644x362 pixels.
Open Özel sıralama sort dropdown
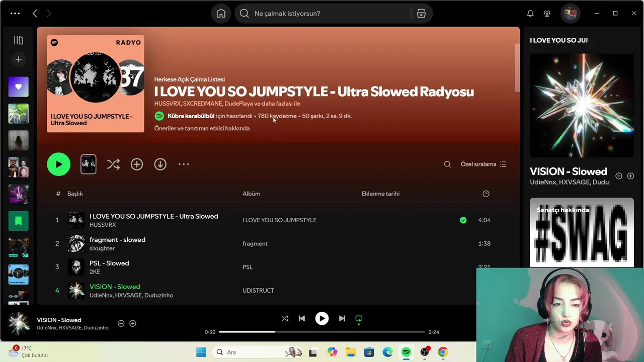pos(484,164)
